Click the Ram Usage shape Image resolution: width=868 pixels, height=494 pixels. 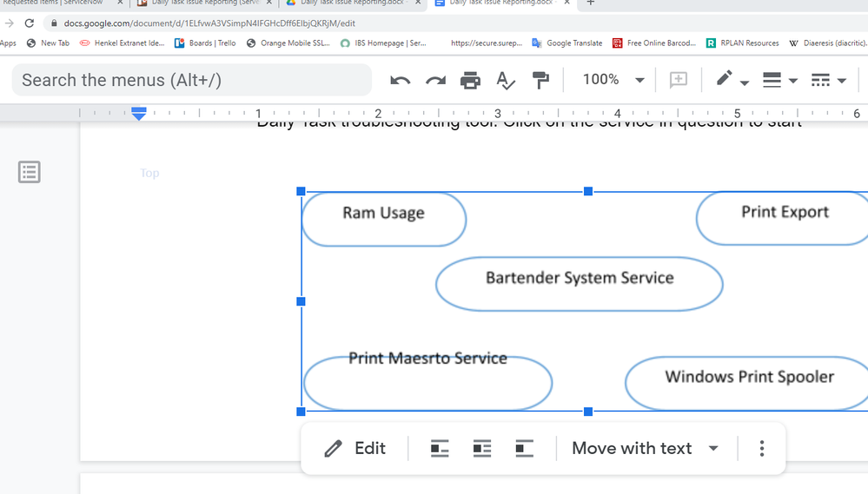click(384, 219)
